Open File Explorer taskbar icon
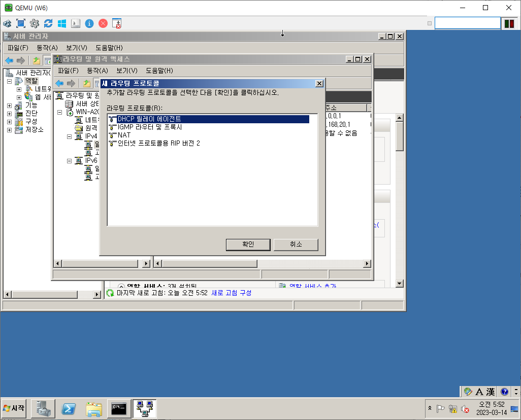Viewport: 521px width, 420px height. click(94, 408)
